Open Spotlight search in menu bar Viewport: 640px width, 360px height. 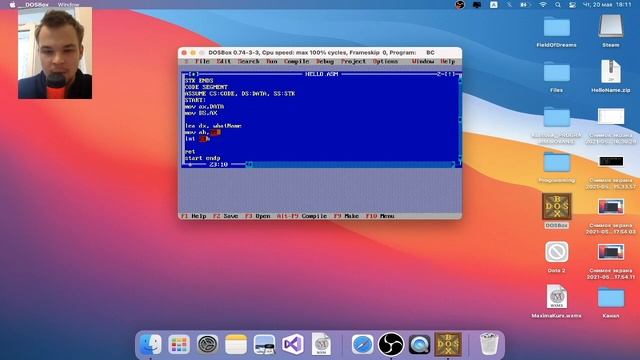558,4
